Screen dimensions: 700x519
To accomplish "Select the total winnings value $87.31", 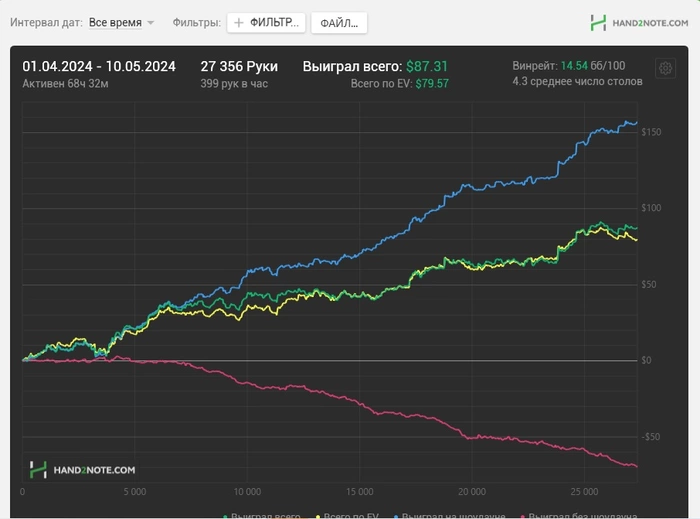I will pos(426,66).
